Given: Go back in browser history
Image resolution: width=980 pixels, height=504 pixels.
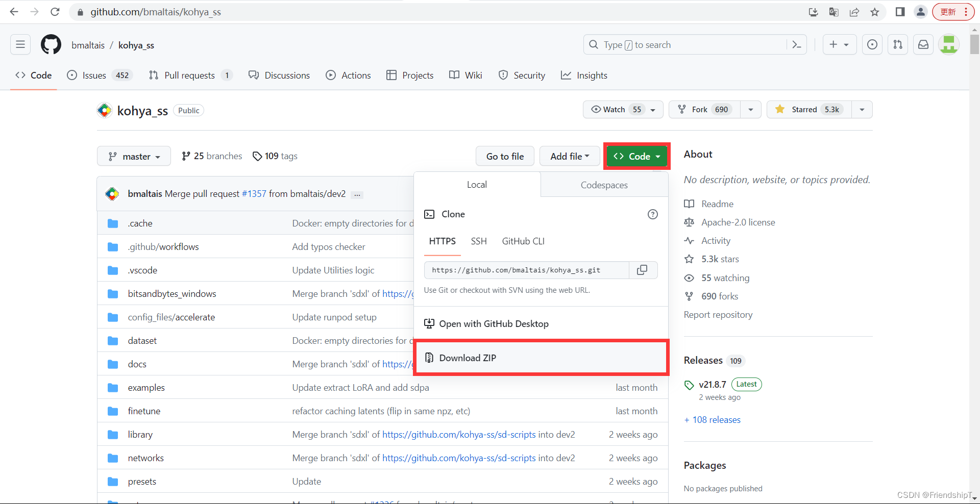Looking at the screenshot, I should click(x=14, y=12).
